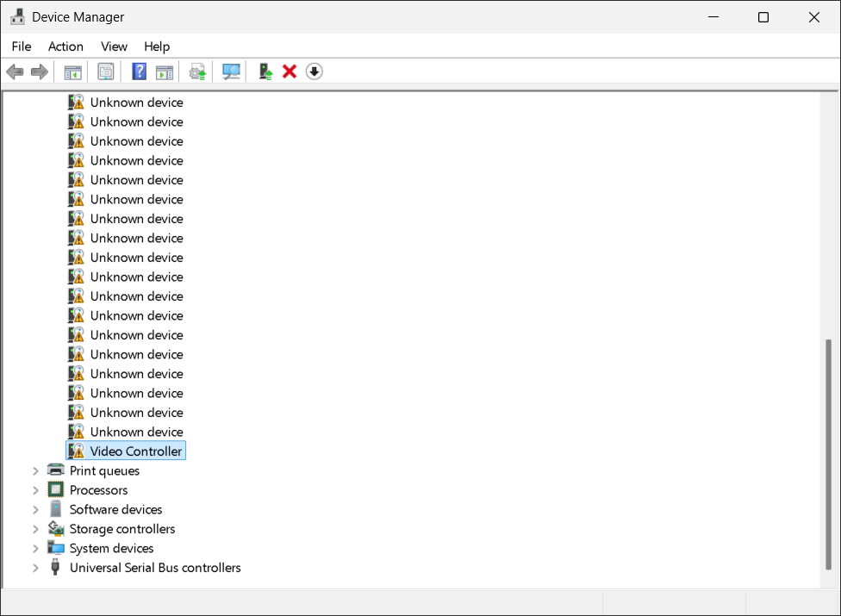Image resolution: width=841 pixels, height=616 pixels.
Task: Toggle the console tree pane icon
Action: pos(72,72)
